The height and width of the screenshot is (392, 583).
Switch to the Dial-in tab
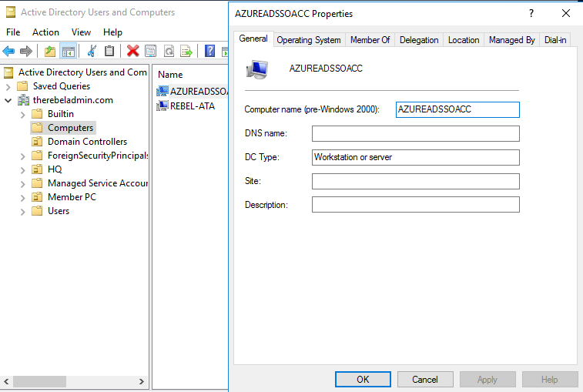click(x=555, y=40)
